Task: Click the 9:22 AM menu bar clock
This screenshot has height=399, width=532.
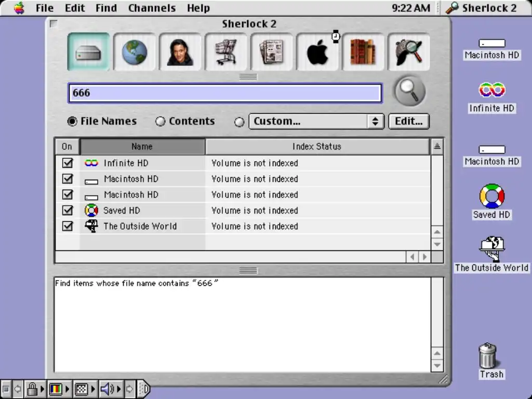Action: pos(411,8)
